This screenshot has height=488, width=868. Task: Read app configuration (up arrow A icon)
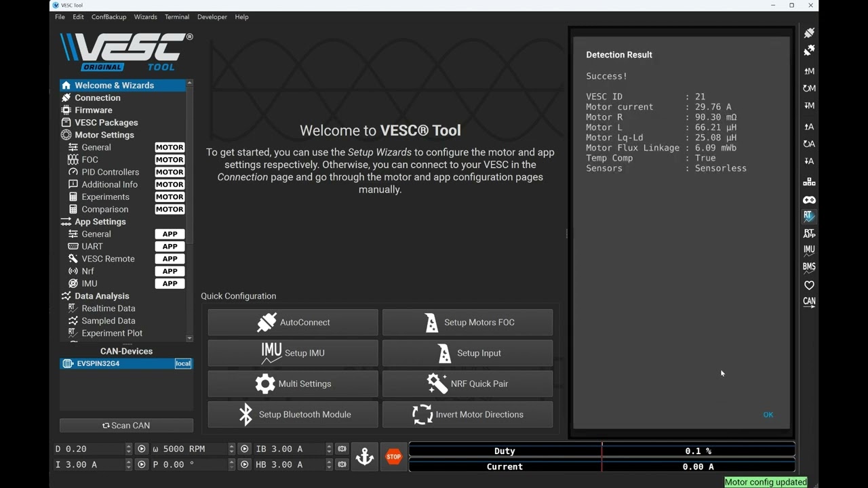(809, 127)
